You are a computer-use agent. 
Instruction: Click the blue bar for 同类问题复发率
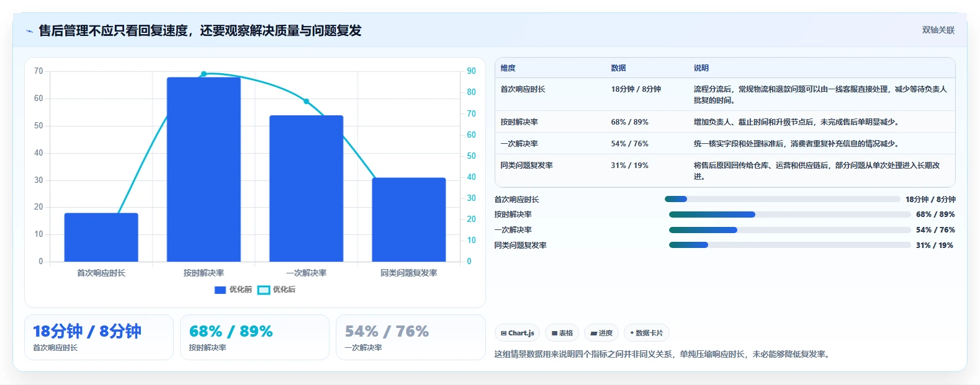pos(409,219)
